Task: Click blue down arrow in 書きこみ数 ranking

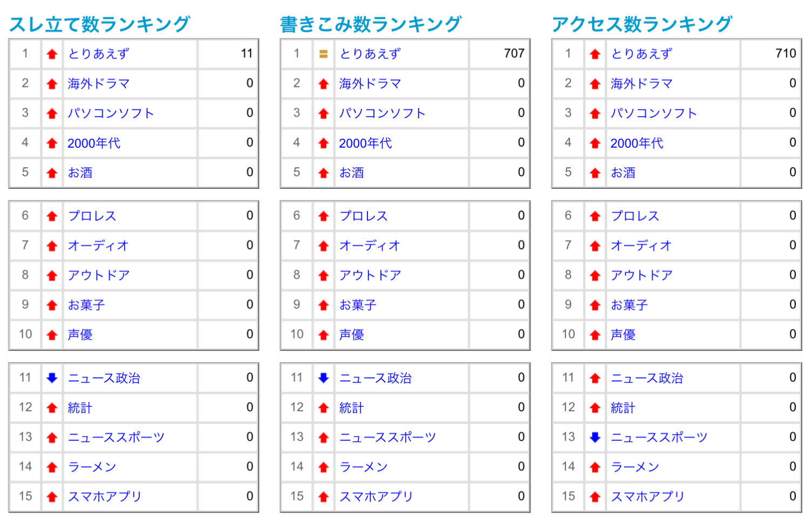Action: pyautogui.click(x=323, y=378)
